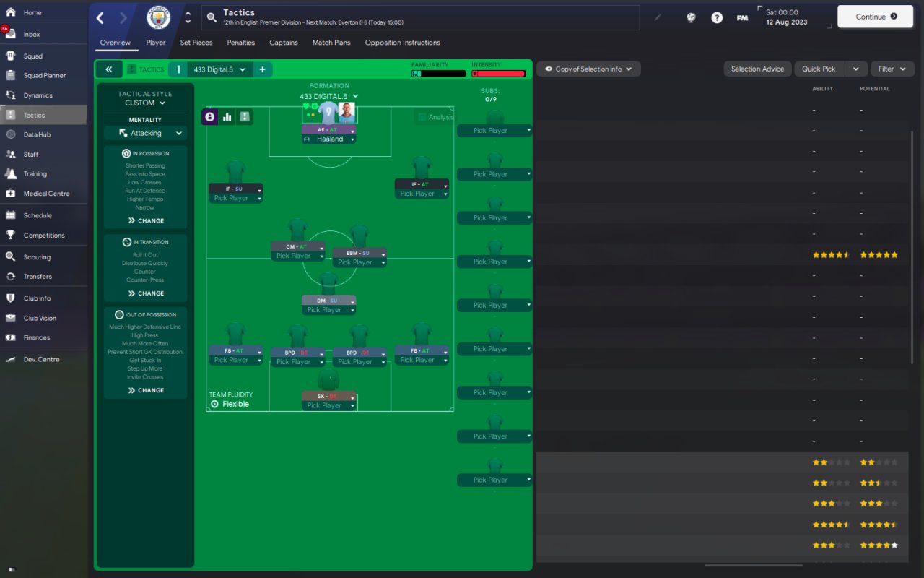Open the Filter dropdown

point(892,69)
